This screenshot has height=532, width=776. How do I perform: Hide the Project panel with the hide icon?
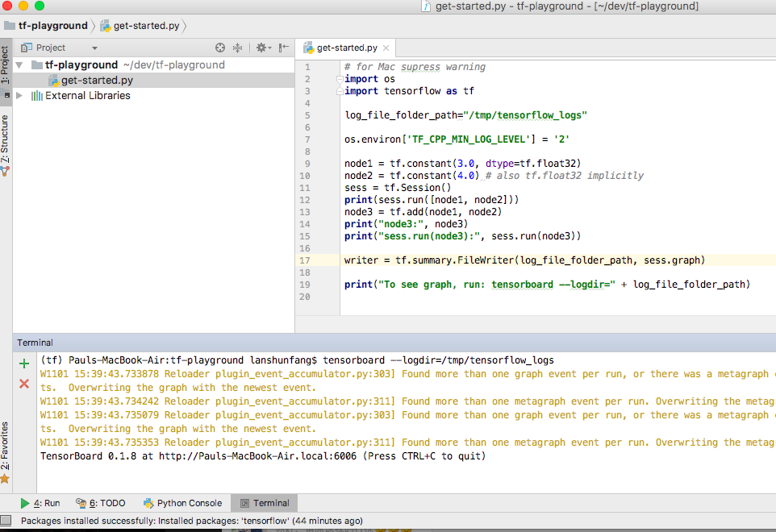tap(284, 48)
